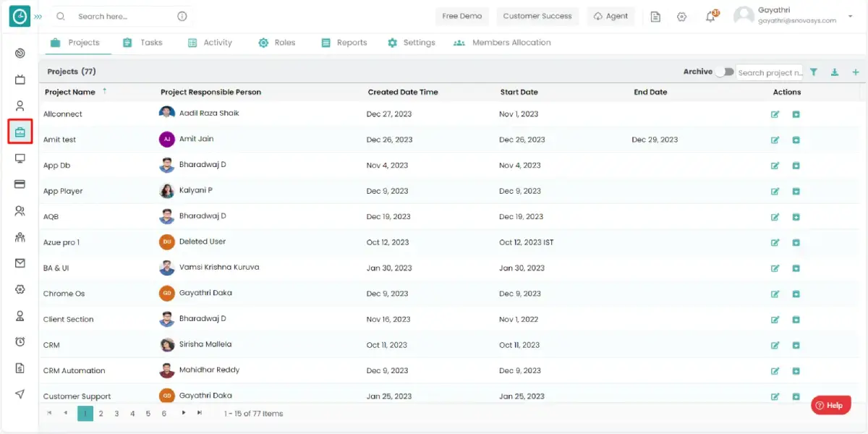Expand the sidebar with double chevron
Image resolution: width=868 pixels, height=434 pixels.
click(x=38, y=16)
